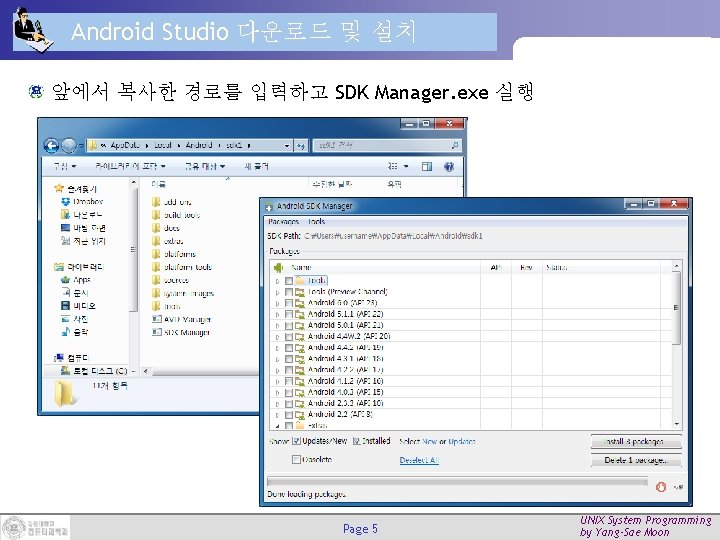Image resolution: width=720 pixels, height=540 pixels.
Task: Expand the Android 5.1.1 (API 22) node
Action: point(277,315)
